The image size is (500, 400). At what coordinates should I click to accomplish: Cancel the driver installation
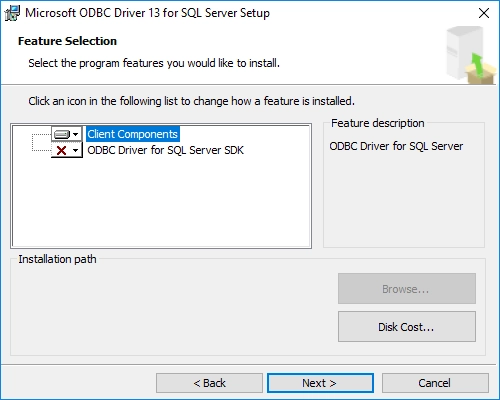(x=435, y=383)
